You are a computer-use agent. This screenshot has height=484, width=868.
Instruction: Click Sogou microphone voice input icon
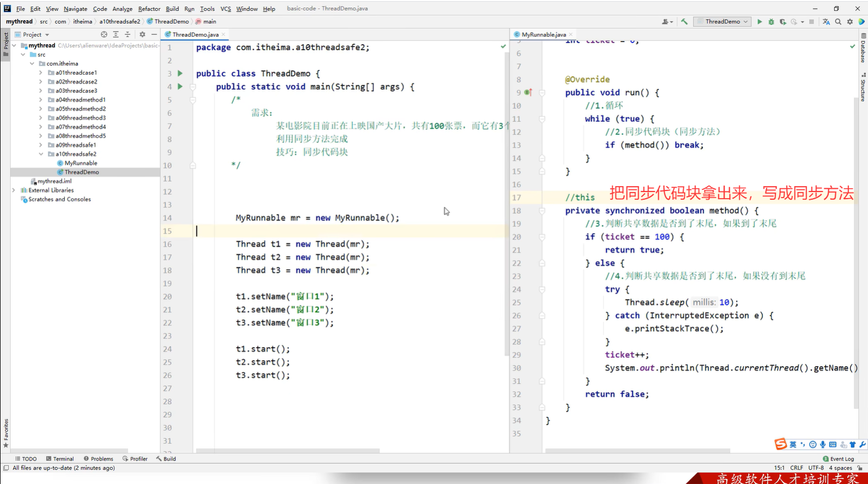click(823, 445)
